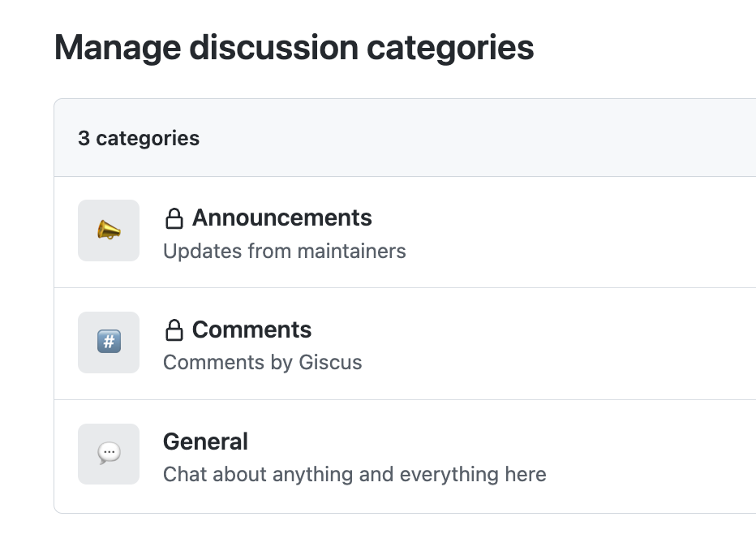Click the '3 categories' count label

tap(139, 138)
